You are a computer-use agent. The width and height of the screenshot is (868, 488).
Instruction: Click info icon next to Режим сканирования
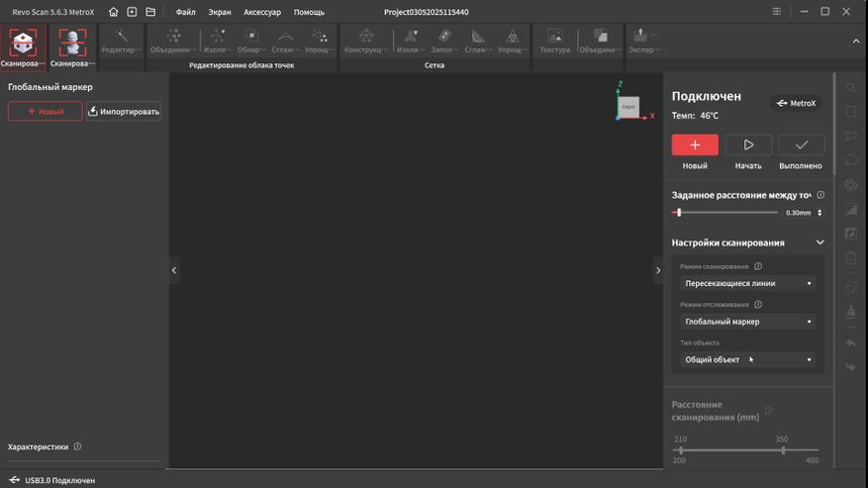[x=758, y=266]
